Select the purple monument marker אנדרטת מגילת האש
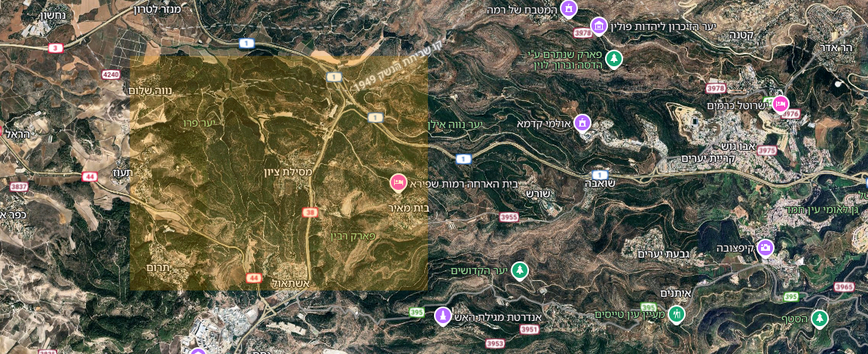The width and height of the screenshot is (868, 354). 442,316
